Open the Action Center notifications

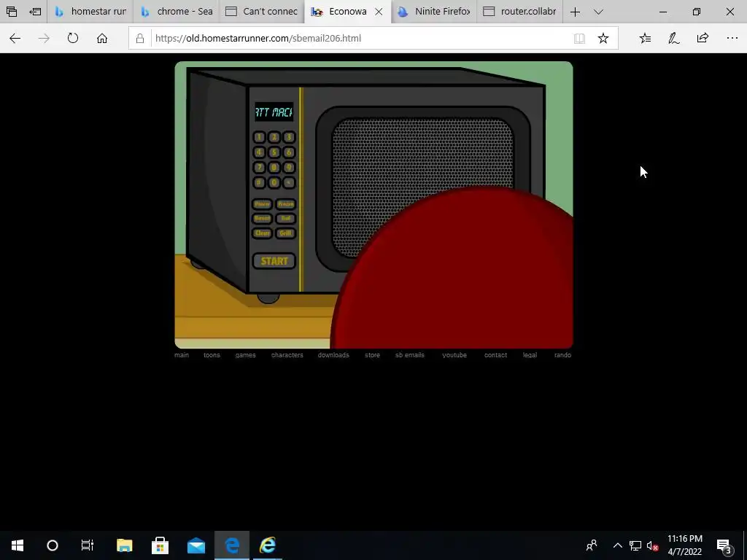pos(724,545)
